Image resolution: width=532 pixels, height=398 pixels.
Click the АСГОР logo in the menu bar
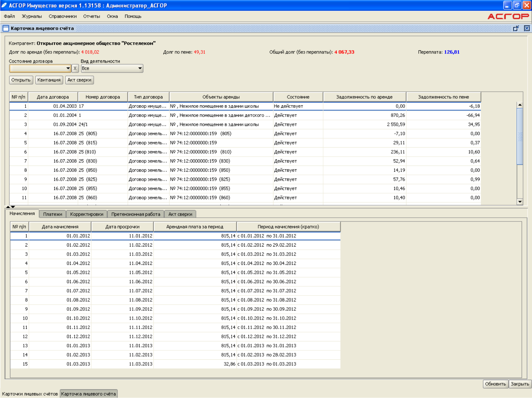508,16
